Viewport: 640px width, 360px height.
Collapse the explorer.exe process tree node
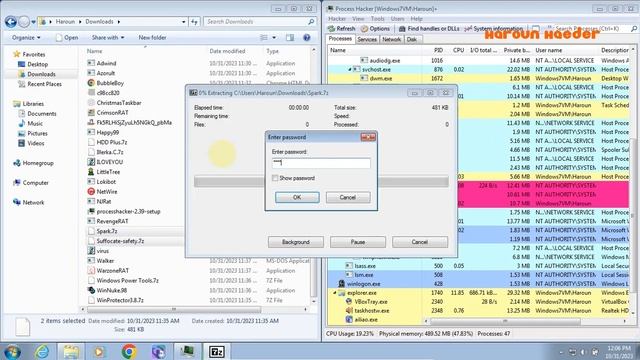pyautogui.click(x=335, y=293)
